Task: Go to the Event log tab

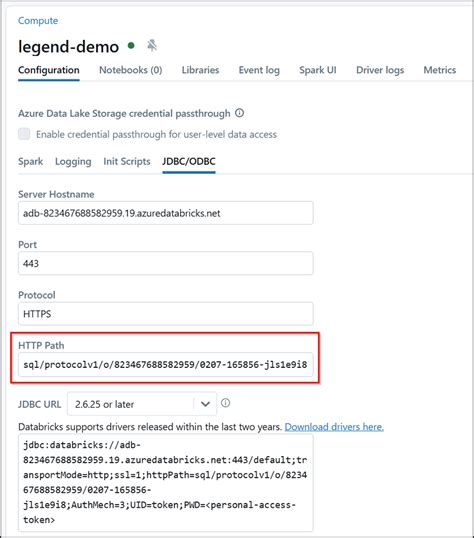Action: pos(259,70)
